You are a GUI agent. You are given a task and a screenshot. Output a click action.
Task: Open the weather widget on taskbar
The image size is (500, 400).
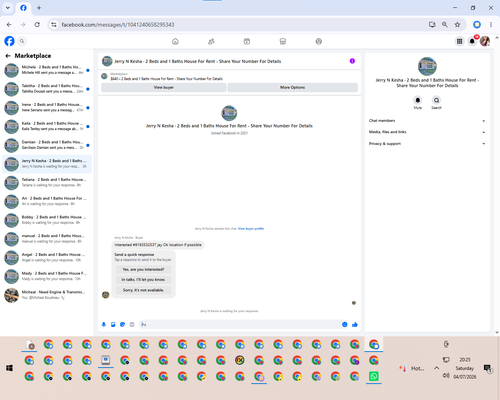412,368
